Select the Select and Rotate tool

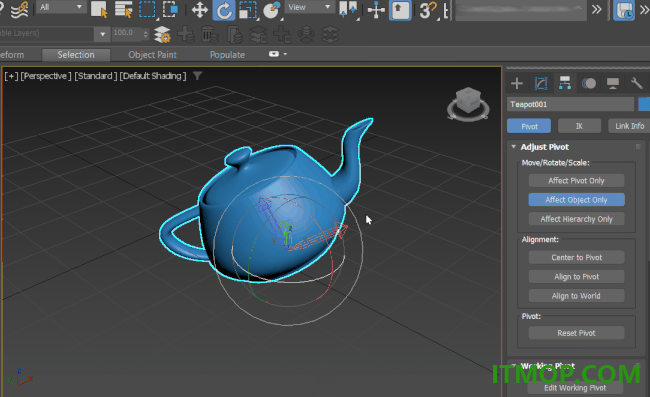224,10
